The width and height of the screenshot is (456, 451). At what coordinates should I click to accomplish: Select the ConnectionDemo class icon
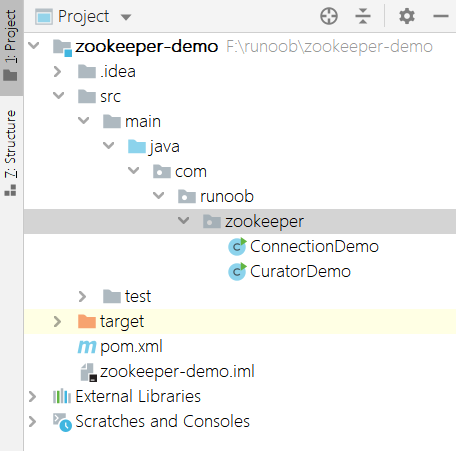[x=237, y=247]
